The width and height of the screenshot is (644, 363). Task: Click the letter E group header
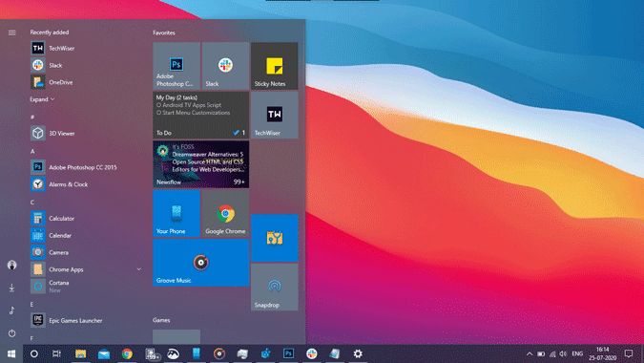(x=32, y=304)
